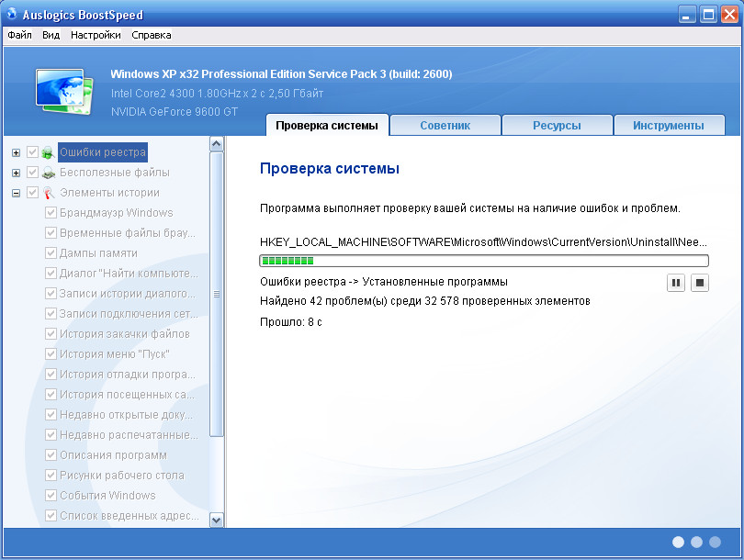The height and width of the screenshot is (560, 744).
Task: Expand the Ошибки реестра tree node
Action: 17,152
